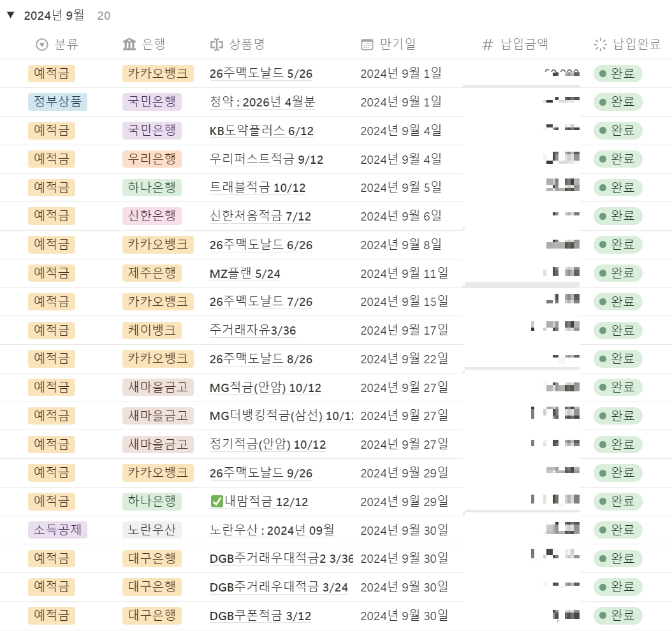Open the DGB쿠폰적금 3/12 entry
The image size is (672, 631).
[x=261, y=616]
